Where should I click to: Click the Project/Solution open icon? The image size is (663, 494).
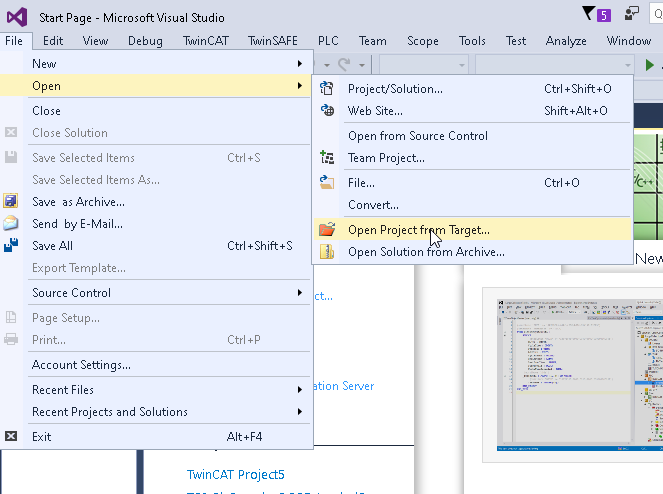click(326, 88)
